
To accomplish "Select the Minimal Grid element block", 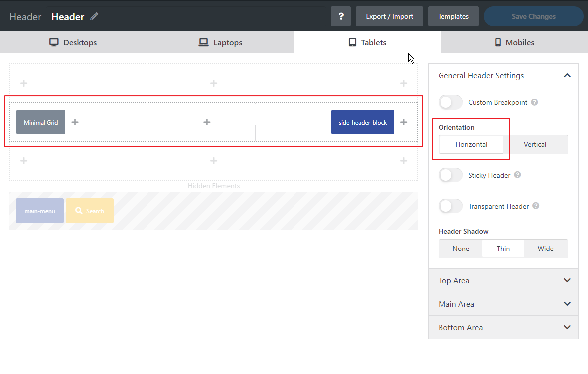I will tap(41, 122).
